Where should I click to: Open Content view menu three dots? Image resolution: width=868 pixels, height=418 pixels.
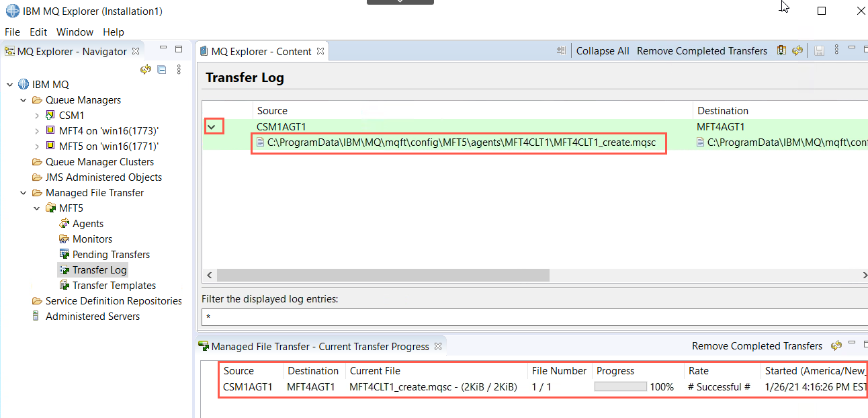click(836, 50)
